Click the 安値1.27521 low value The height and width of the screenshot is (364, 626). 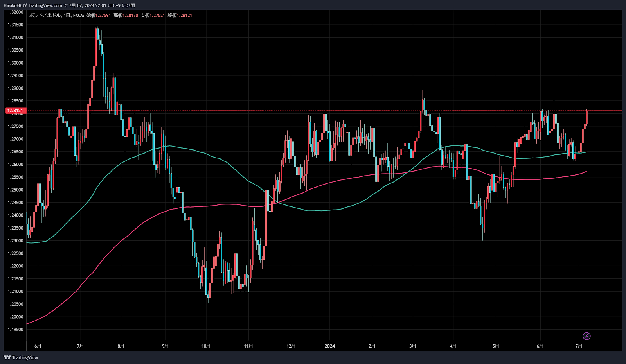pyautogui.click(x=153, y=16)
